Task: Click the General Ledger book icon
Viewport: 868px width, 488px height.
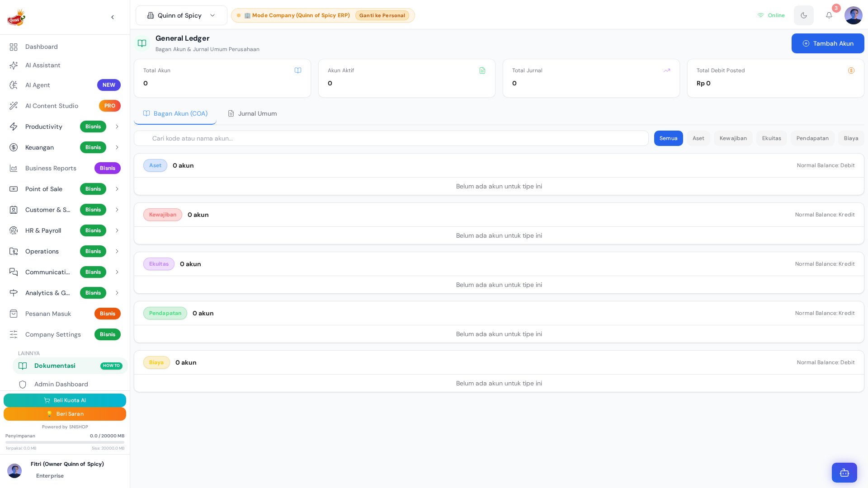Action: pyautogui.click(x=142, y=43)
